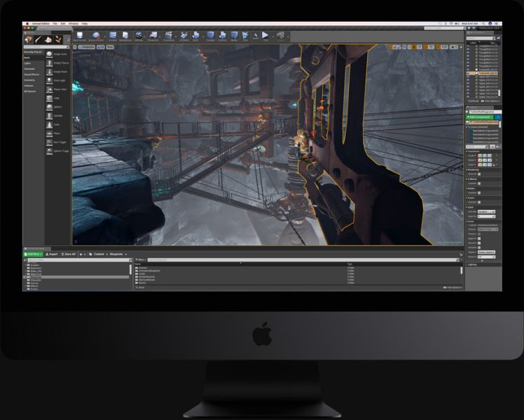Screen dimensions: 524x420
Task: Open the Apple menu
Action: point(27,24)
